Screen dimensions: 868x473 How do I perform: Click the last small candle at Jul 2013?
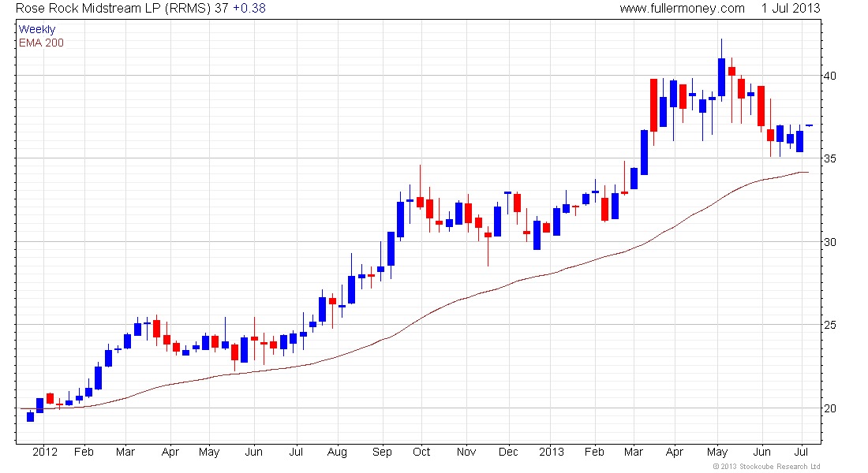click(x=809, y=125)
